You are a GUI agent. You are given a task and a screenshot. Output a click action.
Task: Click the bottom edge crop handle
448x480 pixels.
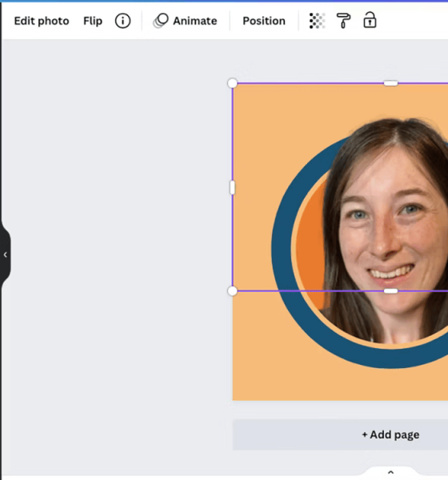[390, 291]
